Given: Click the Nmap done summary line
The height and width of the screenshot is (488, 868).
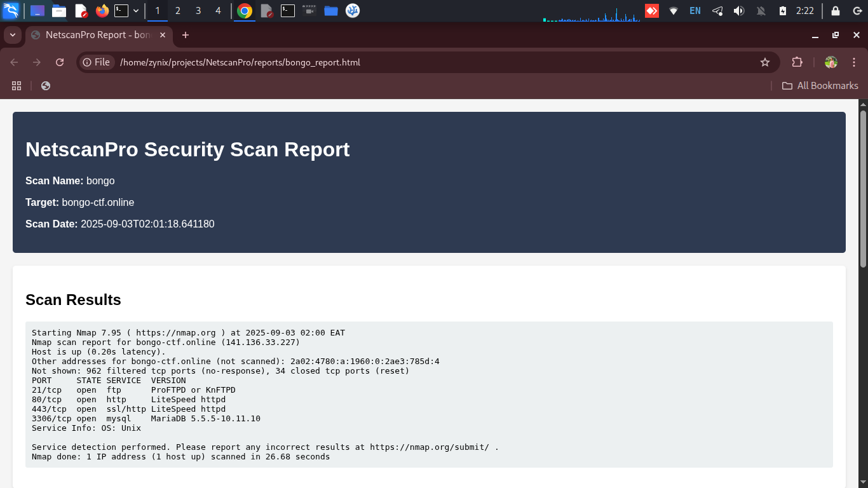Looking at the screenshot, I should point(181,457).
